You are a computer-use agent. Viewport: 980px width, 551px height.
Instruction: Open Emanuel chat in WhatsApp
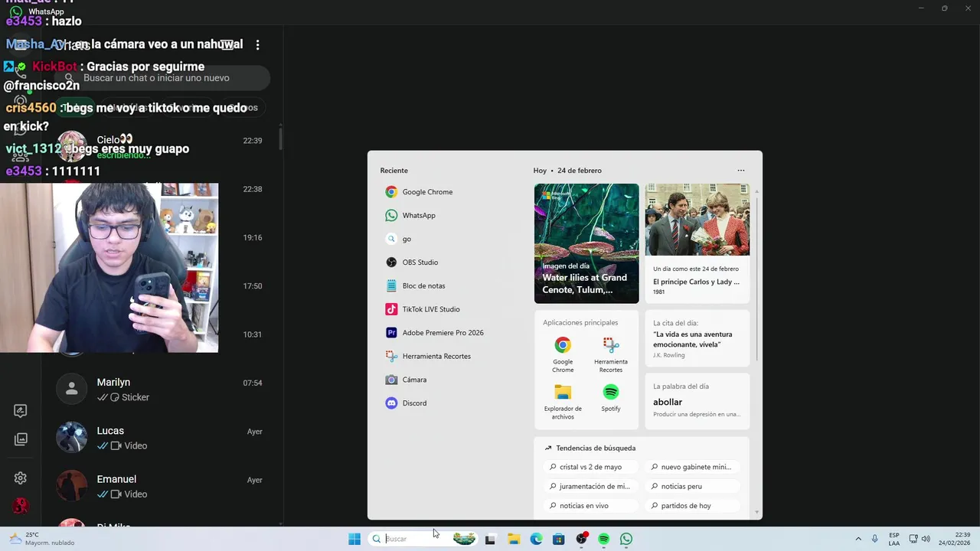point(162,486)
